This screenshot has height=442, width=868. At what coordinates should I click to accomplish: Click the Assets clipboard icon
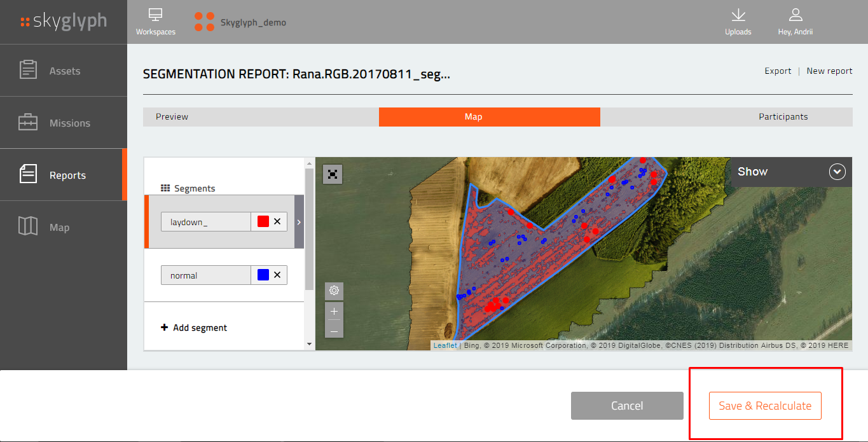pos(28,70)
